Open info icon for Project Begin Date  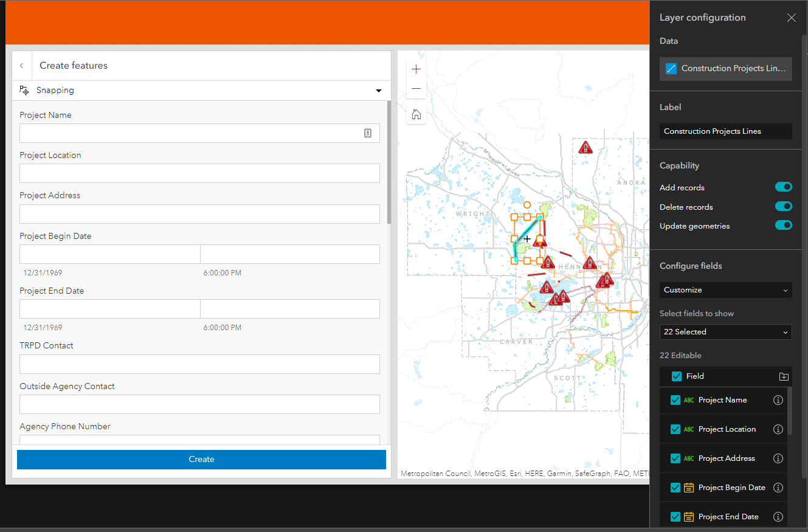tap(778, 488)
